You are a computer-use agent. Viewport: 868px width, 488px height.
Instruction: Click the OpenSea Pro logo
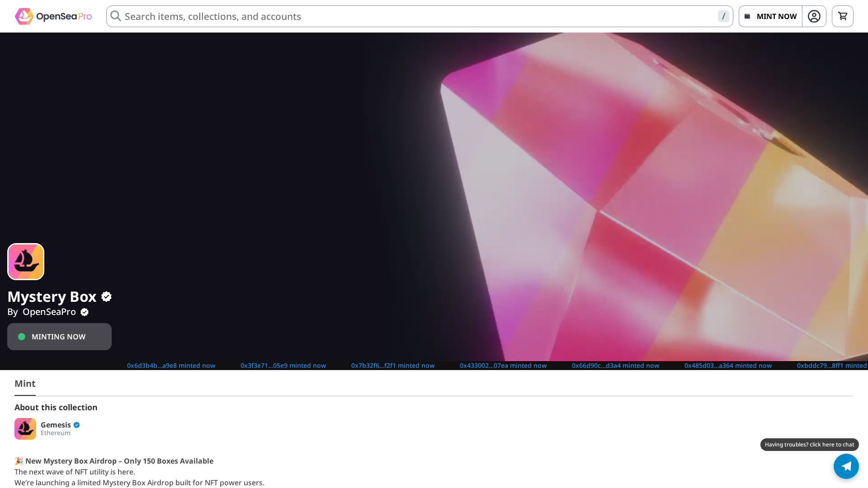click(x=53, y=16)
